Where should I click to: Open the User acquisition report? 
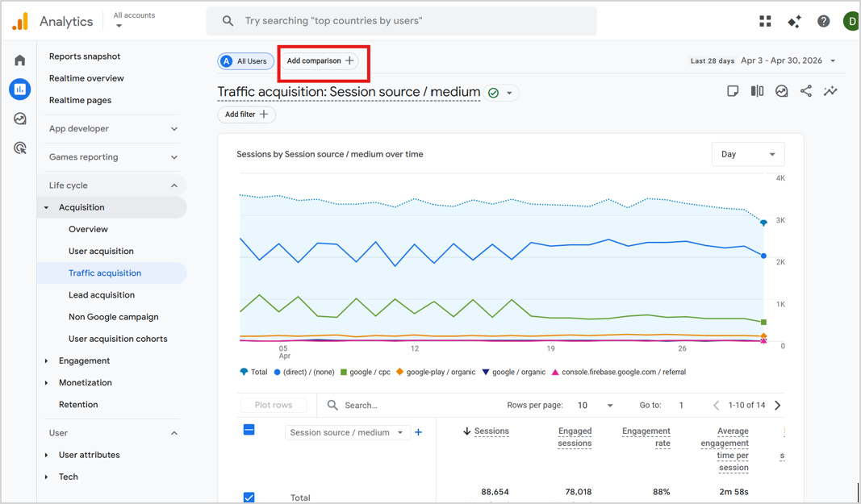click(x=101, y=252)
